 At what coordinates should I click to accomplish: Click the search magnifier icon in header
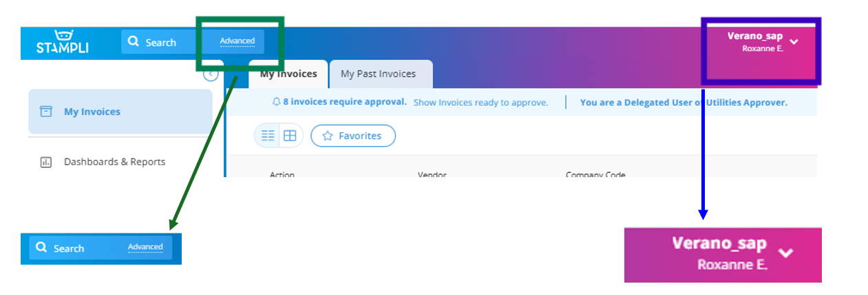(134, 42)
